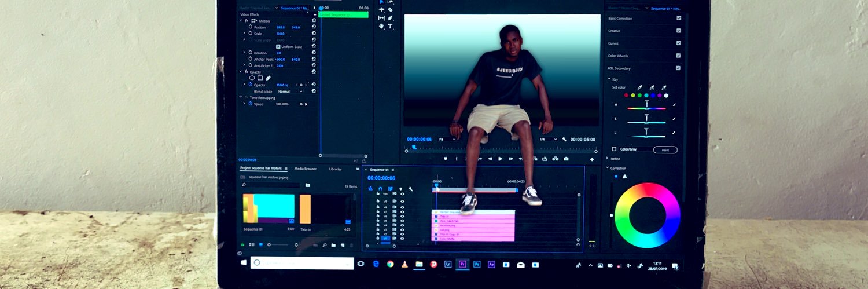Create a 4-point polygon mask under Opacity
Image resolution: width=868 pixels, height=289 pixels.
click(260, 78)
